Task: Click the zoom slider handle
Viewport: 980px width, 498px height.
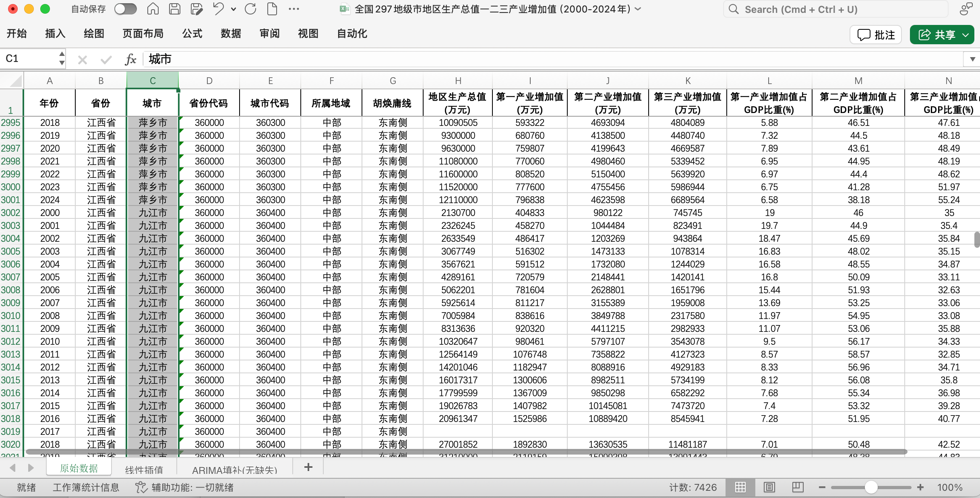Action: point(871,488)
